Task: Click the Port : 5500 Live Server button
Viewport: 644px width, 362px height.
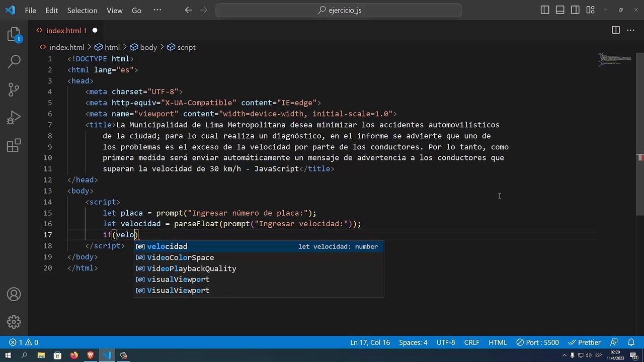Action: 537,342
